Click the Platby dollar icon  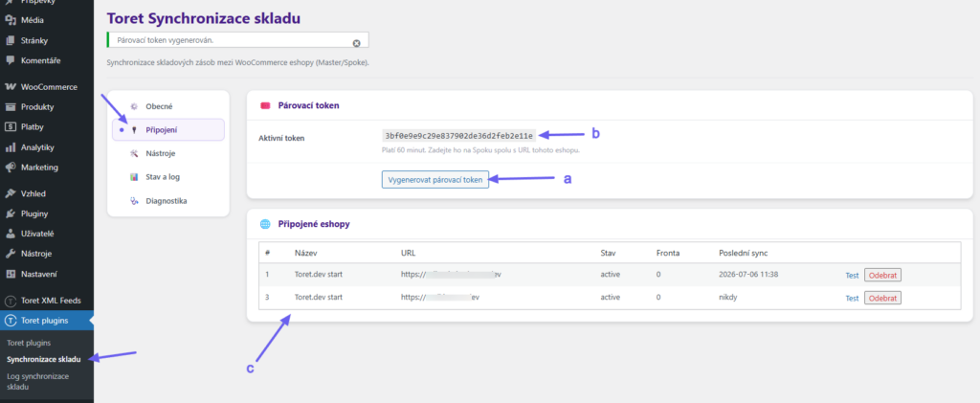(x=10, y=127)
